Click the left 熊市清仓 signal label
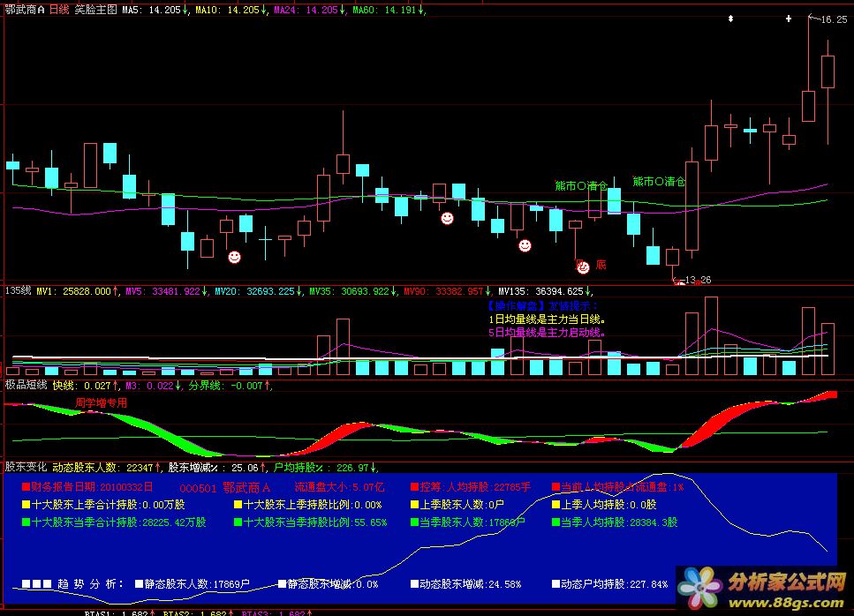Screen dimensions: 854x616 tap(582, 185)
